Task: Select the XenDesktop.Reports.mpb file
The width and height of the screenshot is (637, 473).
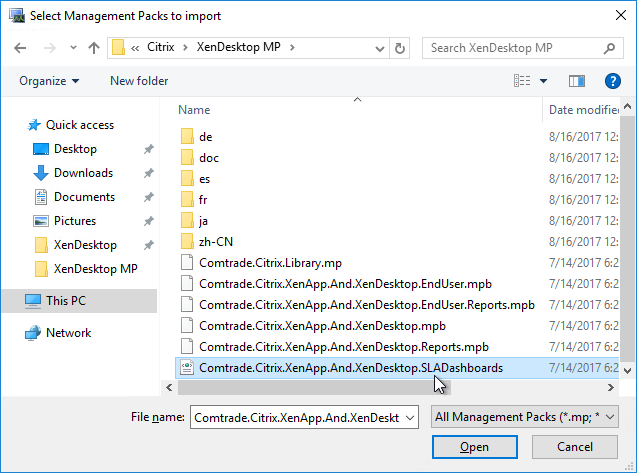Action: [344, 347]
